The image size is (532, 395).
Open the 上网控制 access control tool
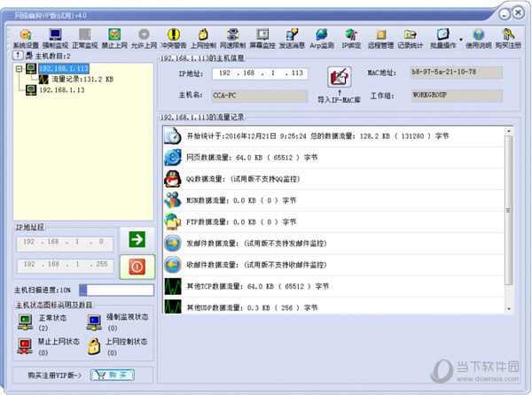pos(203,39)
